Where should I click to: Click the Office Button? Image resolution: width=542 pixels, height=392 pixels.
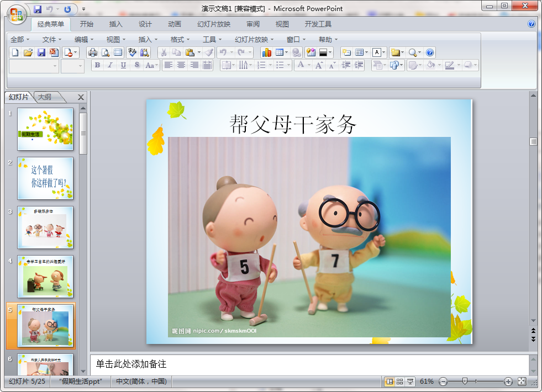click(x=16, y=15)
